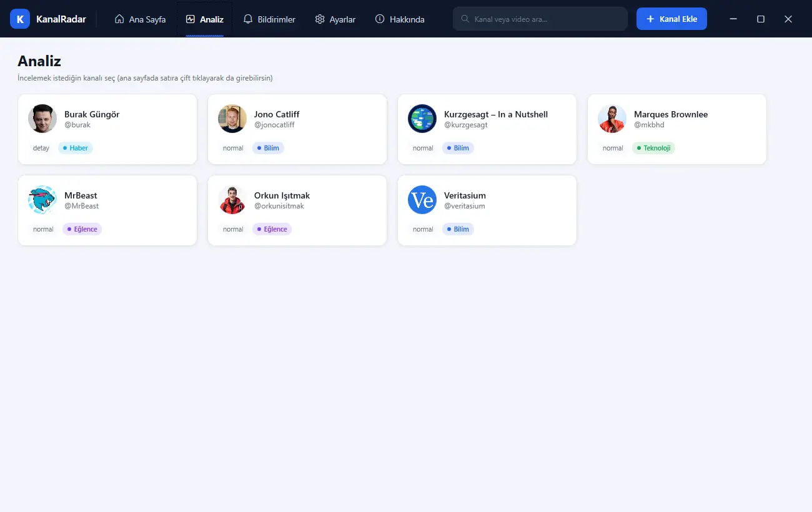
Task: Select the Jono Catliff avatar
Action: click(x=232, y=119)
